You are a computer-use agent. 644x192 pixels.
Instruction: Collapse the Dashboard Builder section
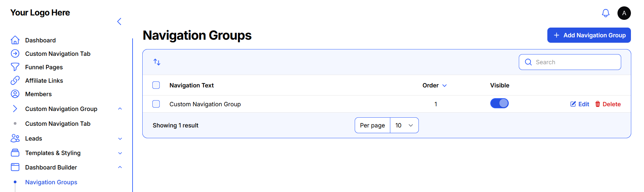click(120, 167)
